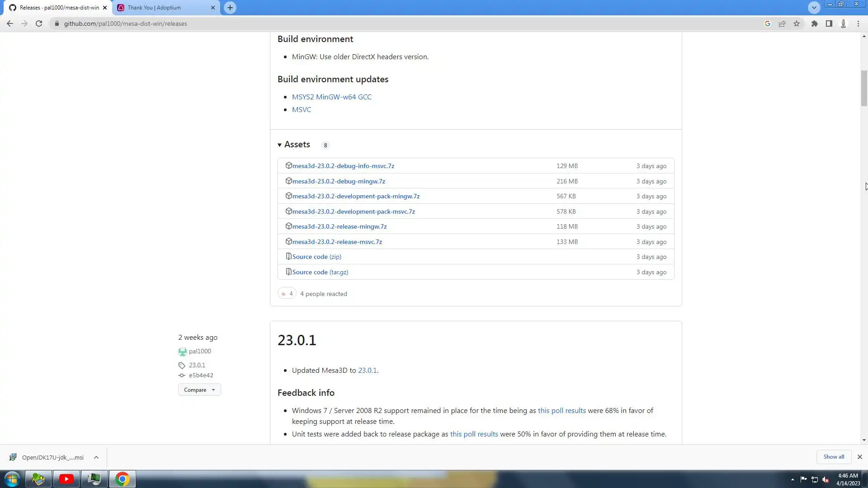Viewport: 868px width, 488px height.
Task: Click Show all downloads button
Action: point(833,457)
